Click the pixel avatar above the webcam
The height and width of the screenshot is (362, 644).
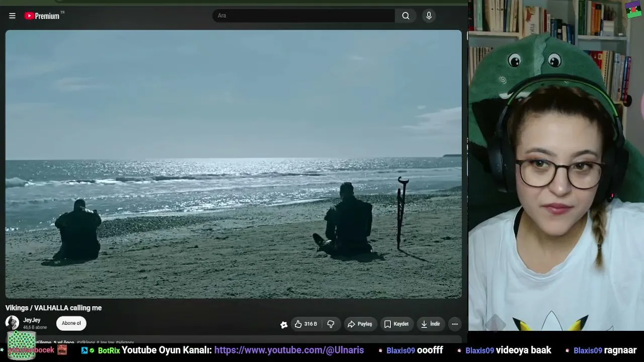[x=633, y=10]
